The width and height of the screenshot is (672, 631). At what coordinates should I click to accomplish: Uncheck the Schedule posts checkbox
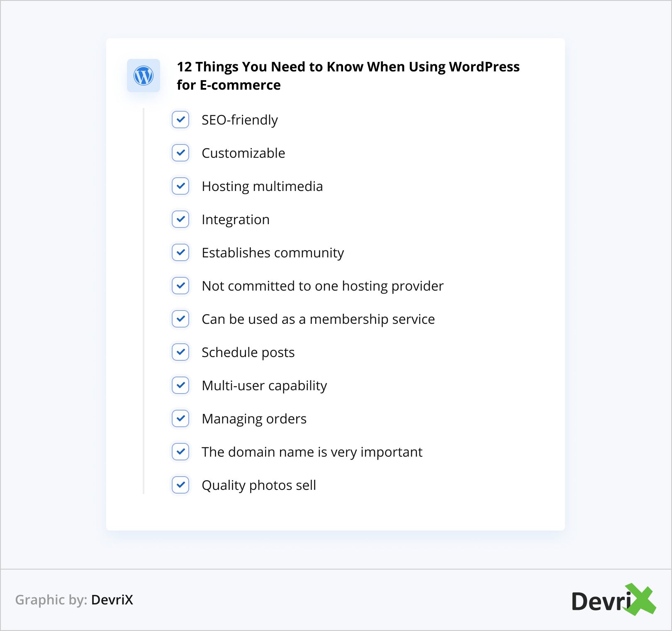click(x=180, y=352)
